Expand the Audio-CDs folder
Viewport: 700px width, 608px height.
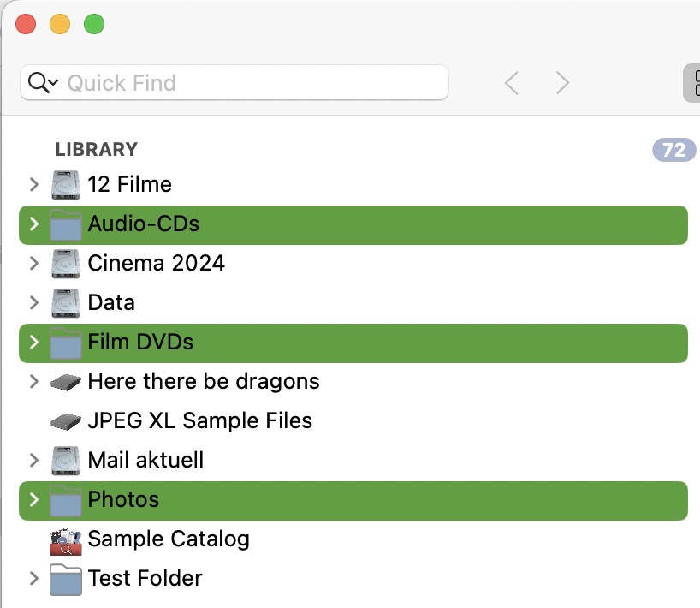point(33,224)
